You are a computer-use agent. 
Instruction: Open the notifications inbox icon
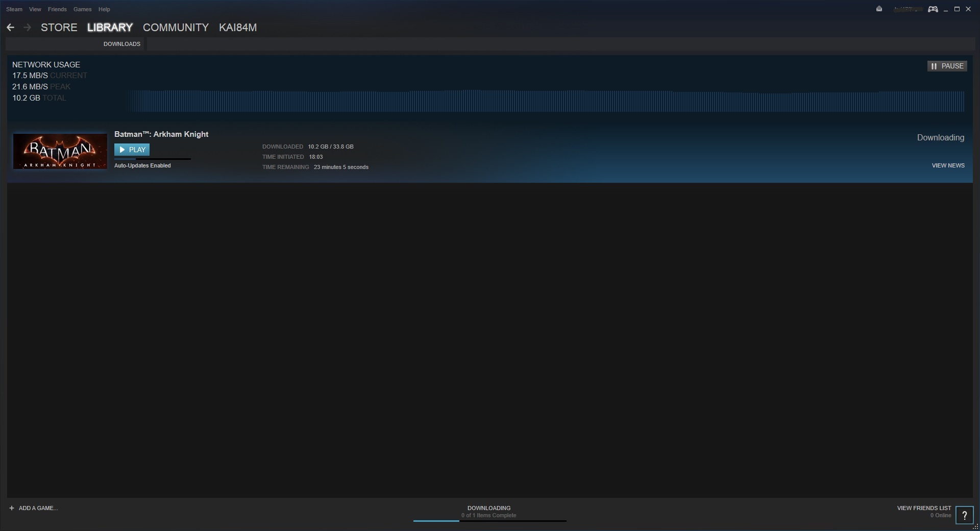[x=879, y=9]
